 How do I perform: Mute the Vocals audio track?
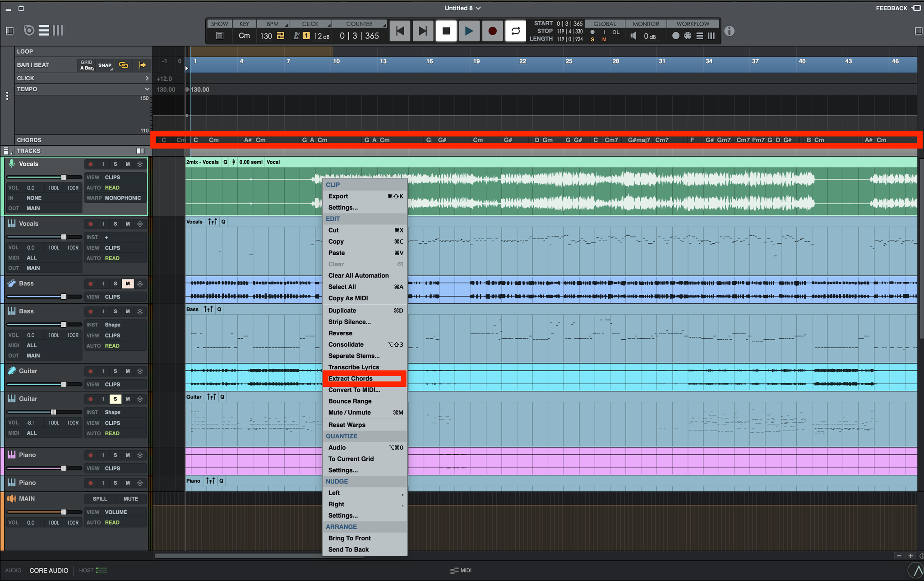click(128, 164)
